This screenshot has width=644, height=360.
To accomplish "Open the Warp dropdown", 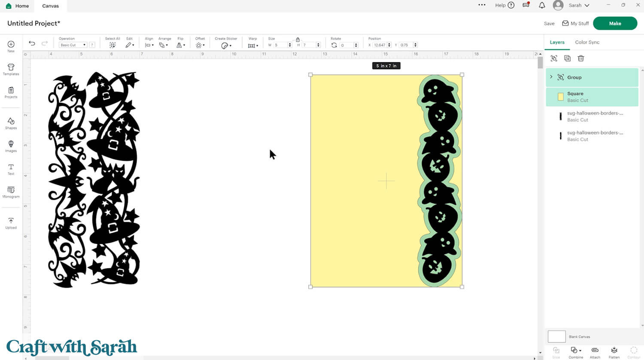I will click(253, 46).
